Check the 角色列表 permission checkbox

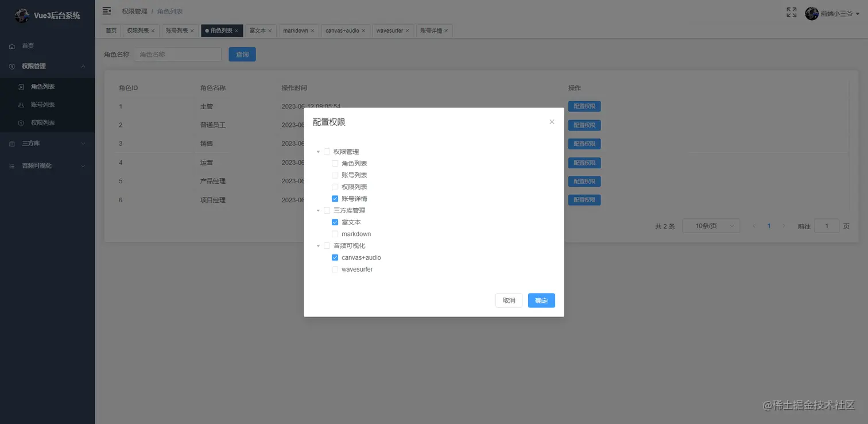pos(335,163)
